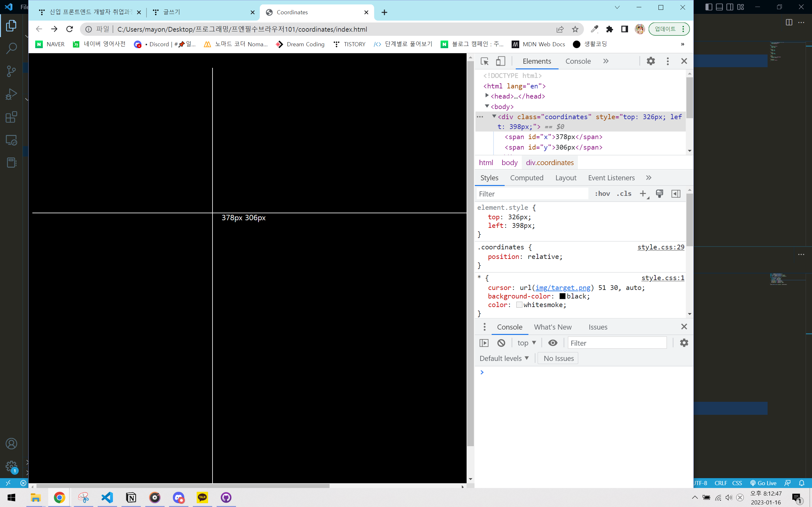The image size is (812, 507).
Task: Click the Styles Filter input field
Action: pos(532,194)
